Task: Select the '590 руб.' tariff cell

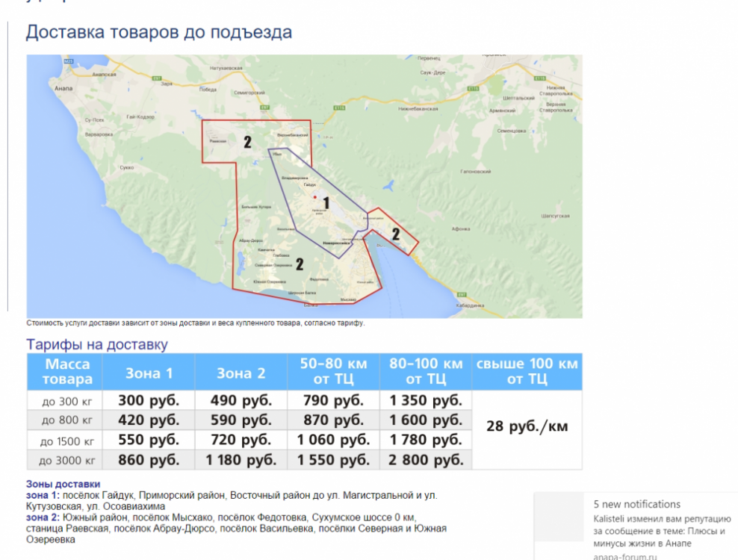Action: (x=241, y=420)
